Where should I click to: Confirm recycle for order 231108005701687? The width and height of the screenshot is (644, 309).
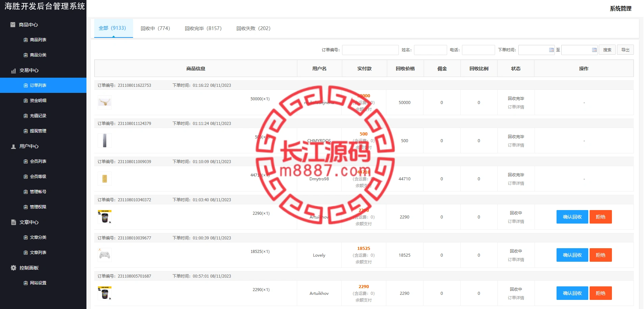click(x=572, y=293)
